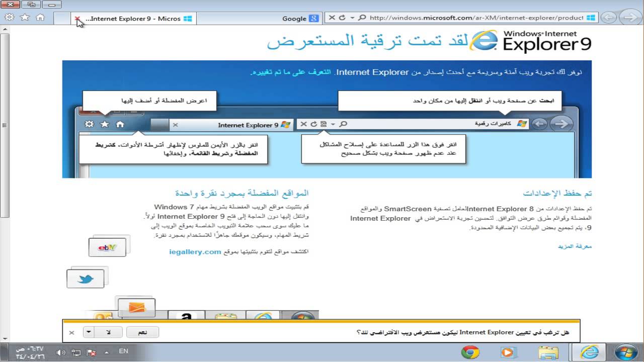
Task: Click Internet Explorer taskbar icon
Action: tap(589, 352)
